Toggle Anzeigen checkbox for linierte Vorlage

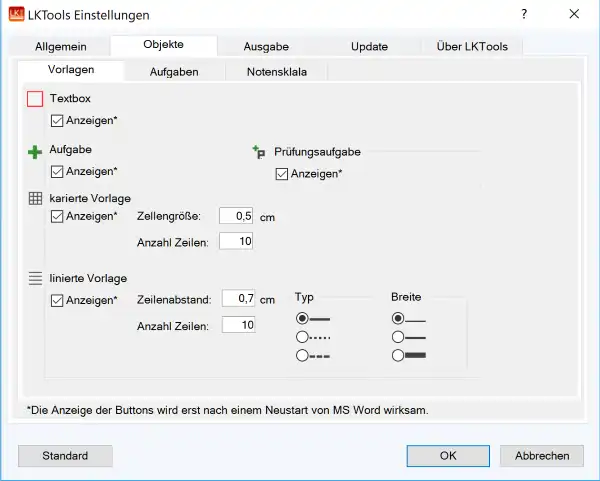pyautogui.click(x=57, y=300)
